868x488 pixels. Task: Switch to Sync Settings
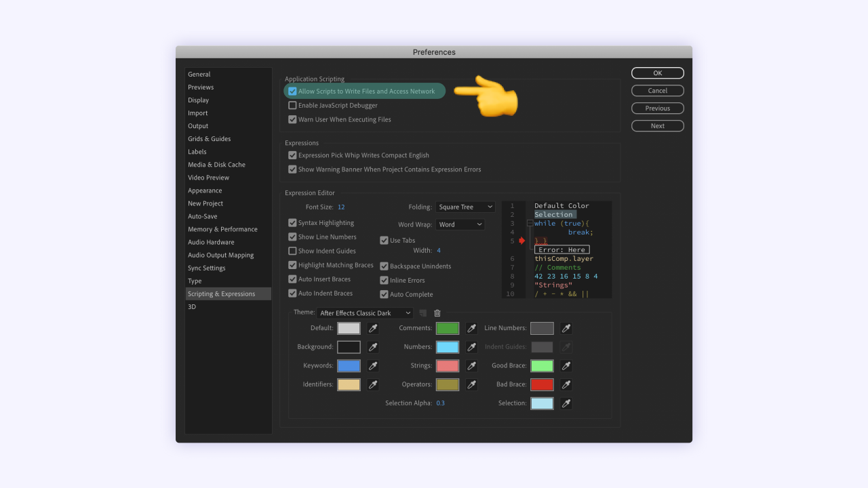pos(229,268)
